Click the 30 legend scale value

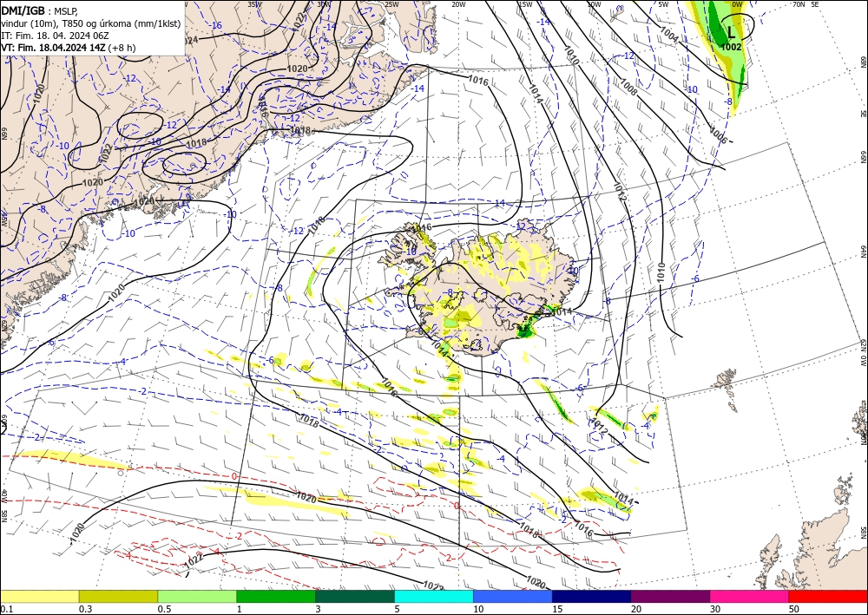(716, 609)
